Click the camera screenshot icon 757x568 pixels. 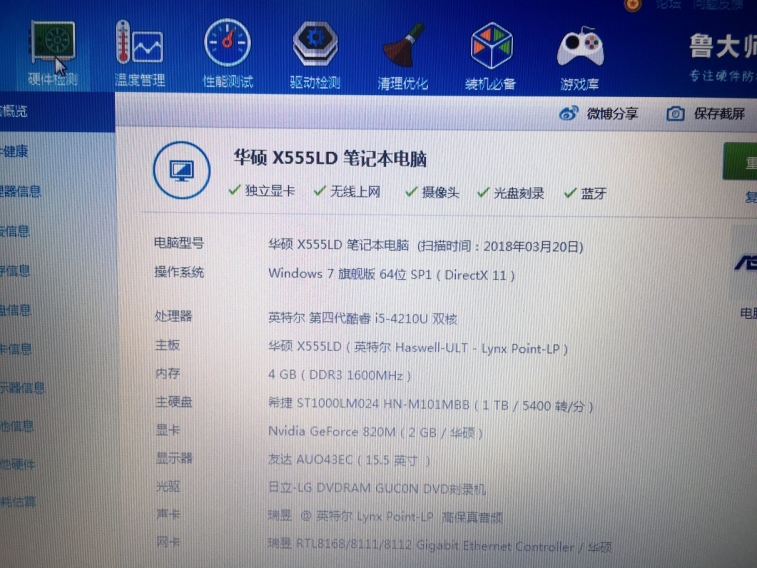click(675, 114)
